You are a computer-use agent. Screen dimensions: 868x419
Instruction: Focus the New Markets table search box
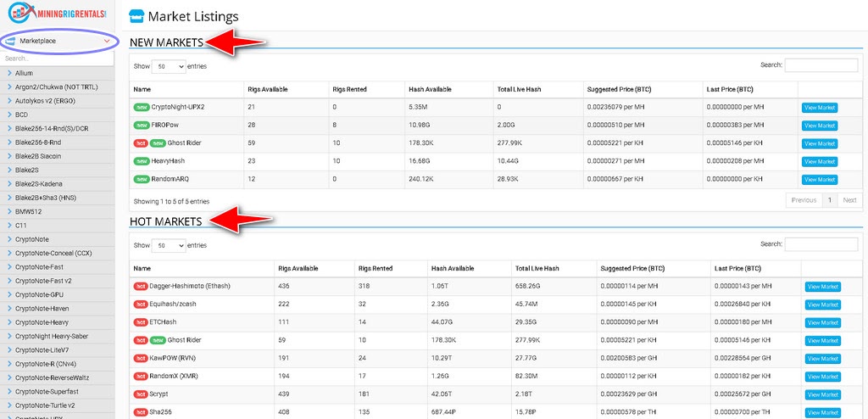coord(821,65)
